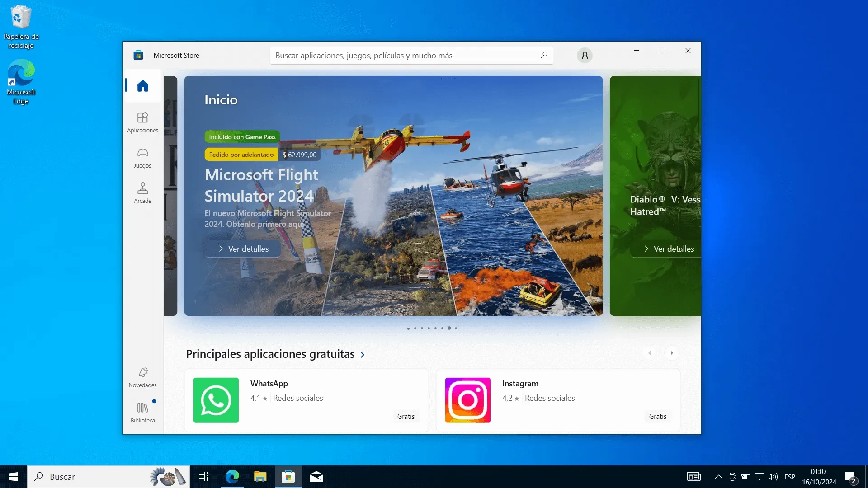This screenshot has width=868, height=488.
Task: Click Microsoft Store taskbar icon
Action: coord(288,477)
